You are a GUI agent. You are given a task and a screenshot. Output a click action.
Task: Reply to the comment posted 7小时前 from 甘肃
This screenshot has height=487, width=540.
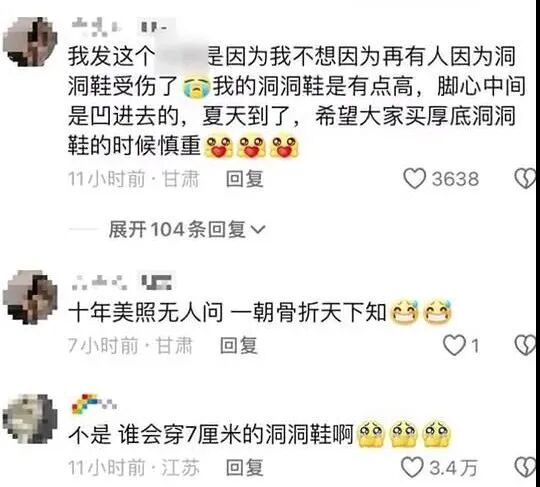click(x=239, y=345)
